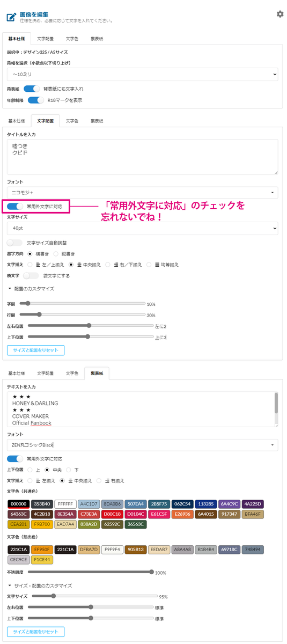Adjust the 左右位置 slider showing 左に2

coord(91,326)
